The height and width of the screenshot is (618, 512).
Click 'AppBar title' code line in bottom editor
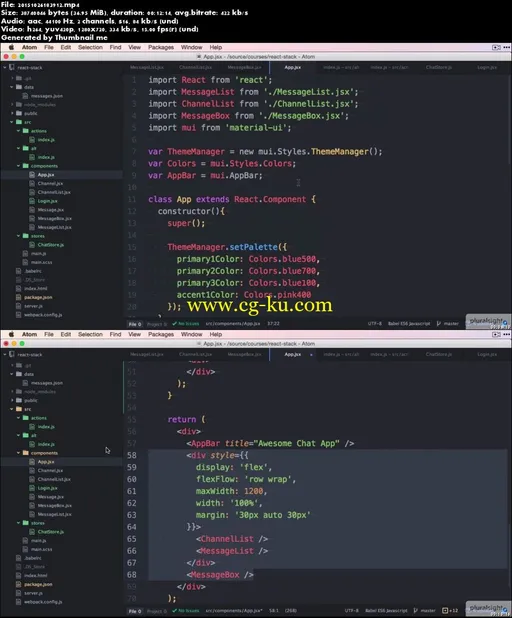270,443
